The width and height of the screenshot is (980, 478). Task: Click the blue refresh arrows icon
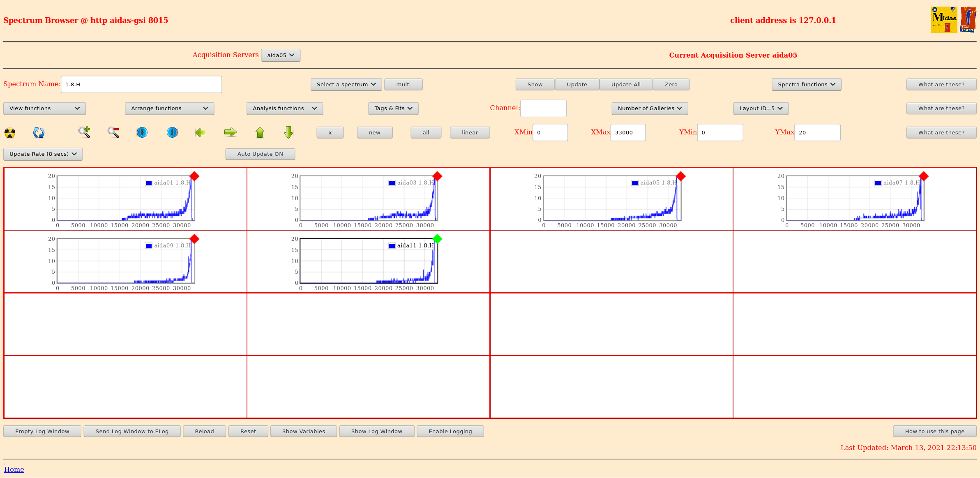point(39,133)
